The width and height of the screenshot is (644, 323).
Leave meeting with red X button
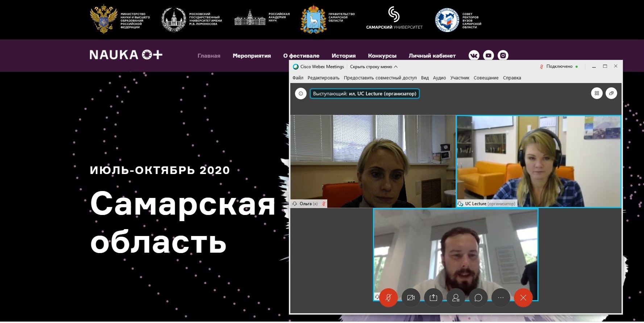pos(523,298)
